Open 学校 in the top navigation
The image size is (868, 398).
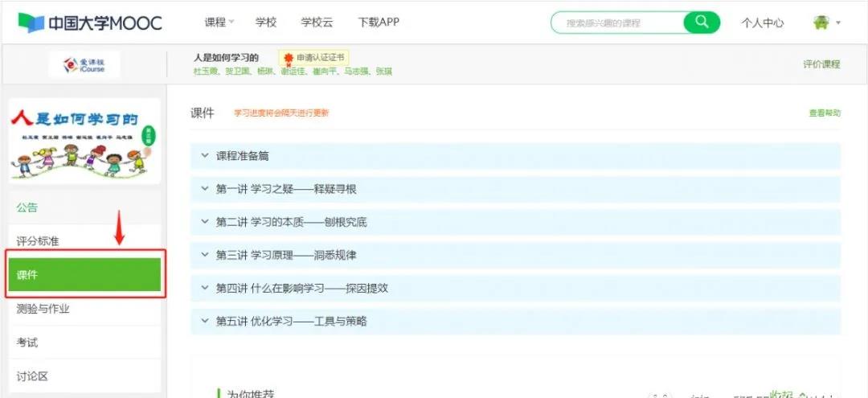coord(266,23)
